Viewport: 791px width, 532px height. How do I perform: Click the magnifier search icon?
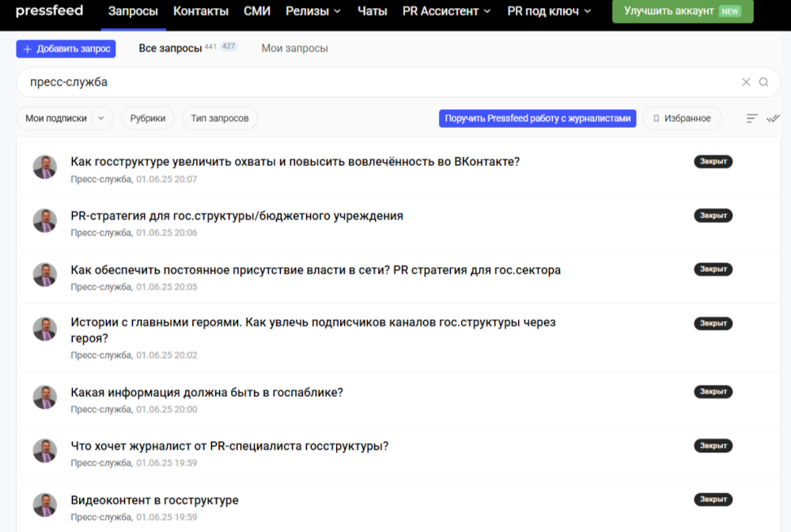764,81
